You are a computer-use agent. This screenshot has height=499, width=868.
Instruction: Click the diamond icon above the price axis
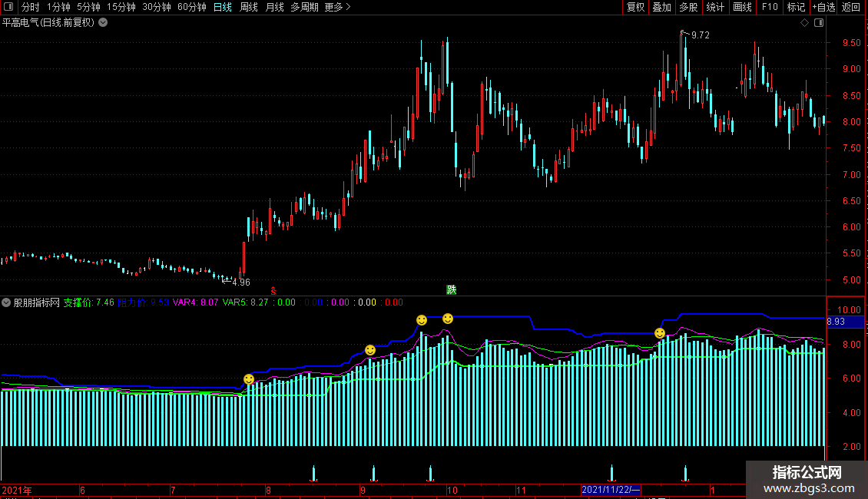click(805, 23)
